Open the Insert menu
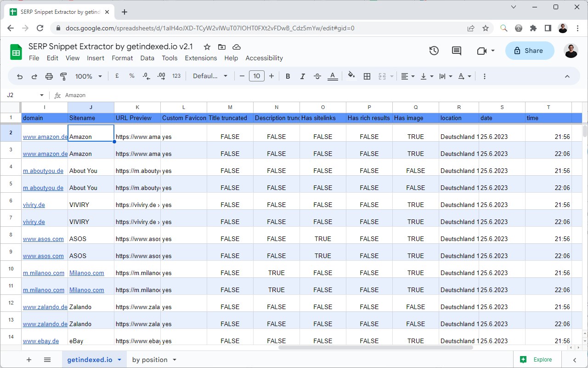The height and width of the screenshot is (368, 588). click(x=96, y=58)
